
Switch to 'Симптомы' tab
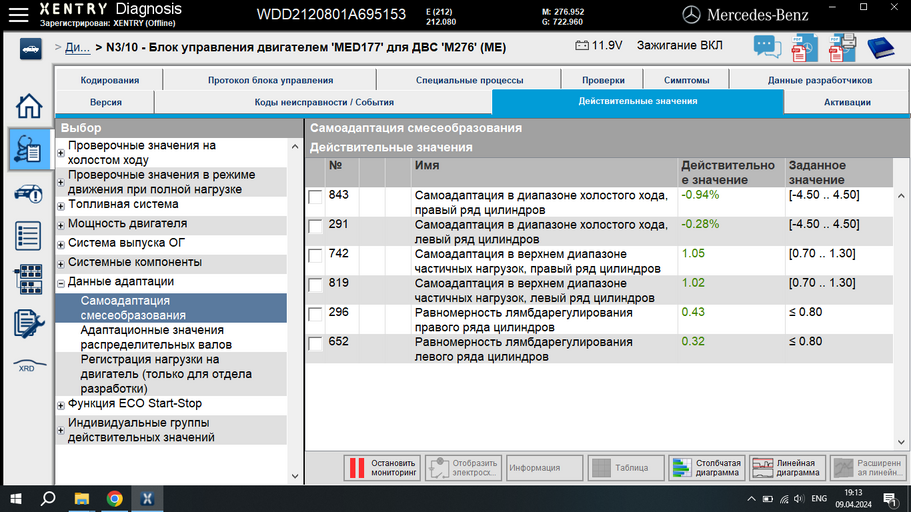[x=686, y=80]
